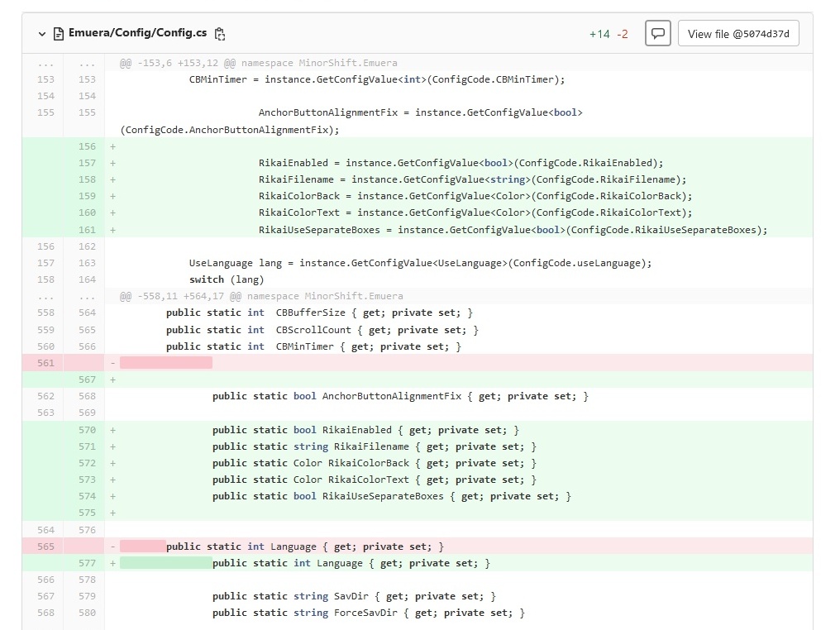This screenshot has height=630, width=840.
Task: Copy the Config.cs file path
Action: pyautogui.click(x=220, y=34)
